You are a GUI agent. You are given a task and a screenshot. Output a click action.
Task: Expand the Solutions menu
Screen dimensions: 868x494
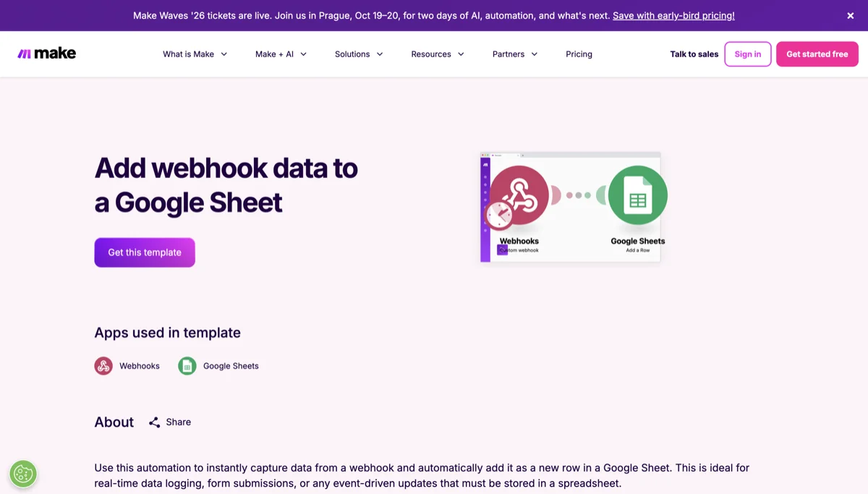tap(359, 54)
